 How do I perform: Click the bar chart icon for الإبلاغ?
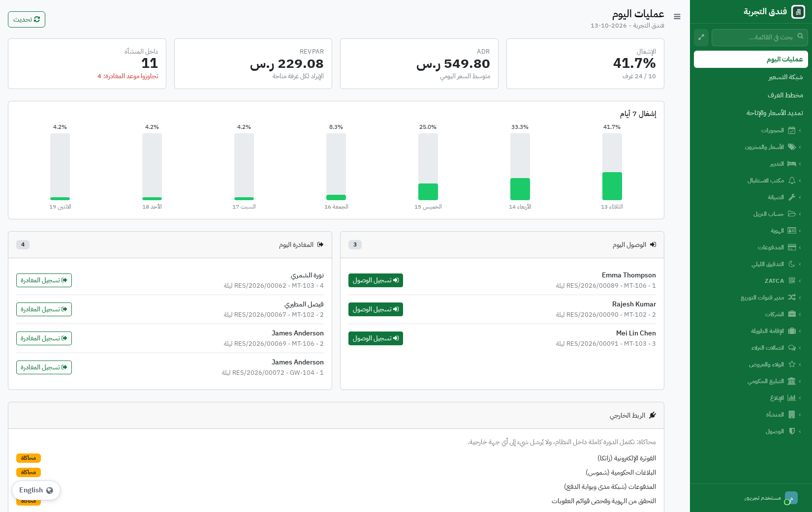(792, 398)
